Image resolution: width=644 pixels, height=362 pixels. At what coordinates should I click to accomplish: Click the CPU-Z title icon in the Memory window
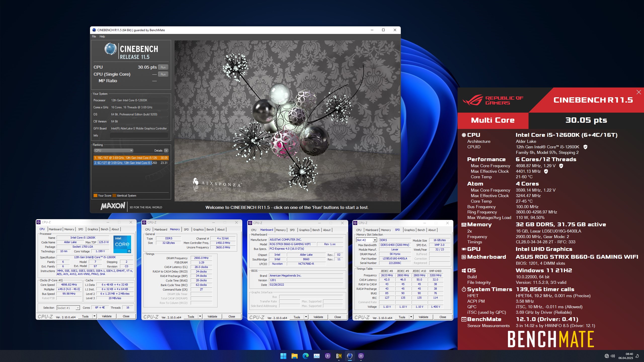tap(144, 222)
